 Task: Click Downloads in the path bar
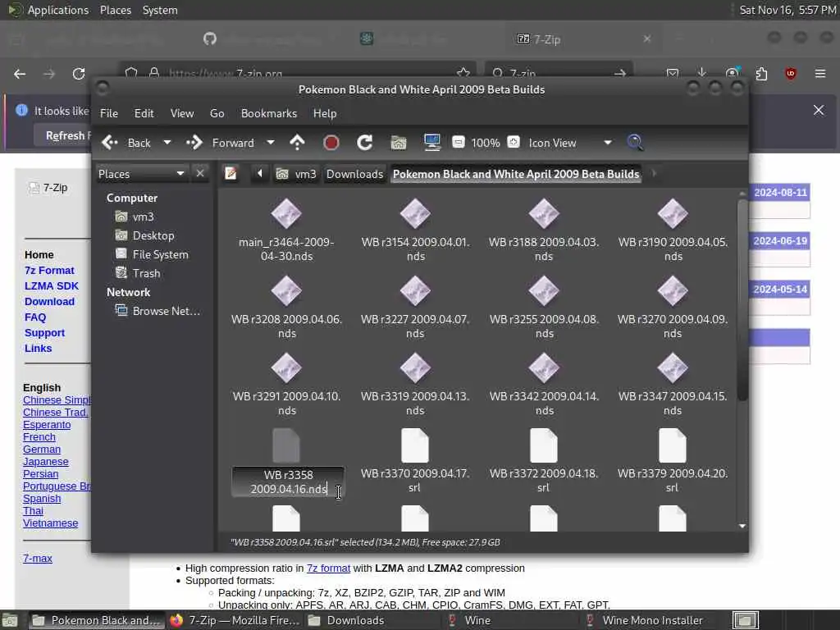pos(354,174)
